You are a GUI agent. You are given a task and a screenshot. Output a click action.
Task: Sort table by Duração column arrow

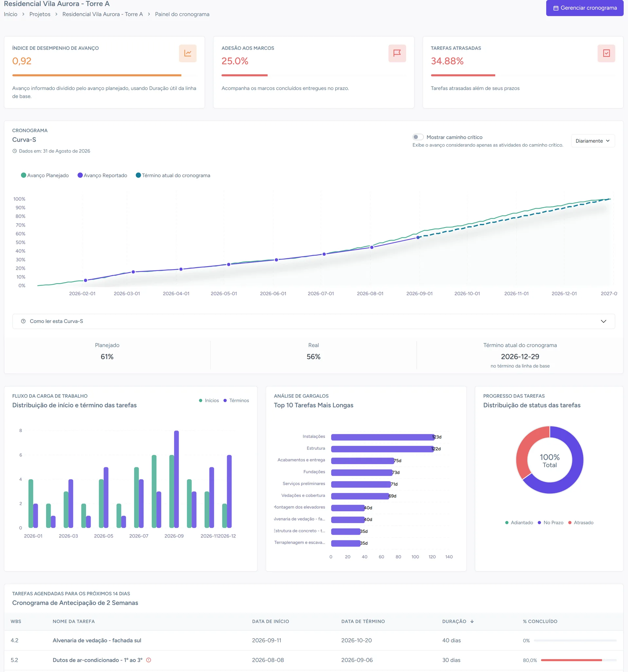(472, 621)
